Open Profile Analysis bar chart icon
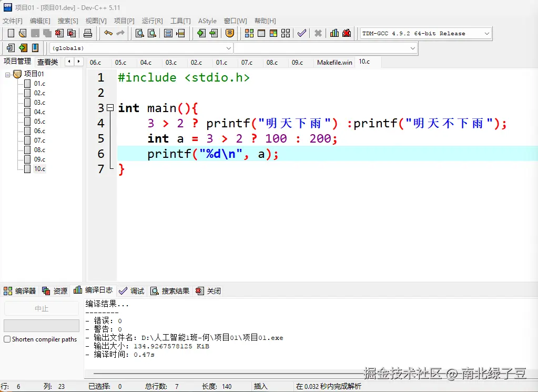Screen dimensions: 538x392 click(334, 33)
